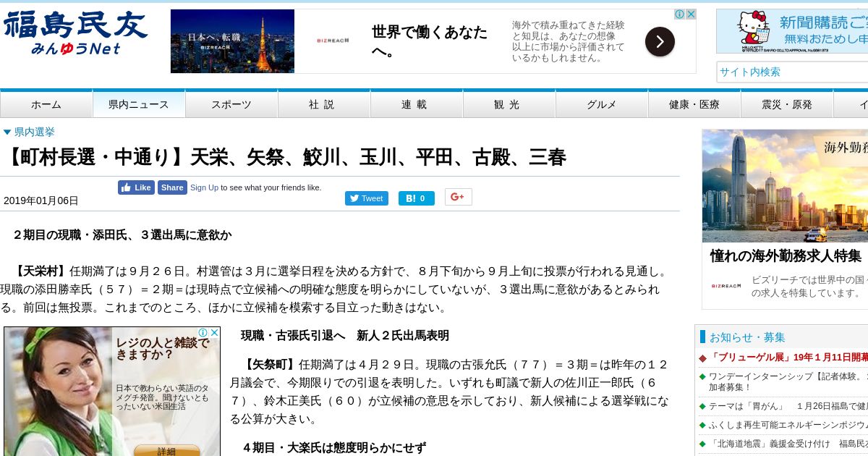Image resolution: width=868 pixels, height=456 pixels.
Task: Click the 【矢祭町】 paragraph label
Action: [x=270, y=364]
